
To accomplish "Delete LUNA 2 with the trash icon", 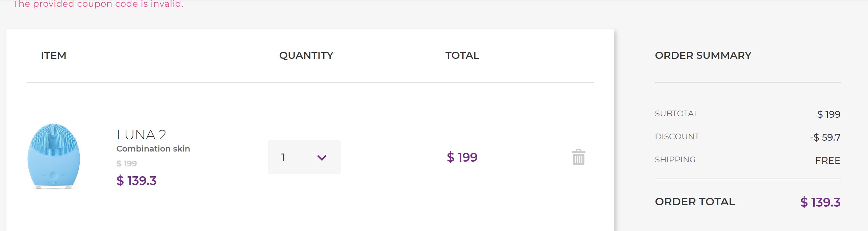I will point(579,157).
